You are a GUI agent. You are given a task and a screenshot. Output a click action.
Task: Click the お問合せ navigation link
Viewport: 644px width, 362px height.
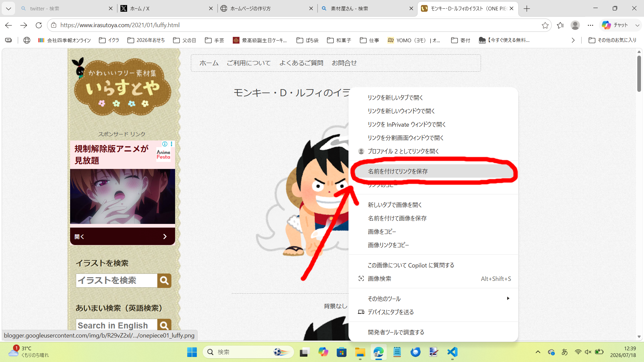pyautogui.click(x=344, y=63)
